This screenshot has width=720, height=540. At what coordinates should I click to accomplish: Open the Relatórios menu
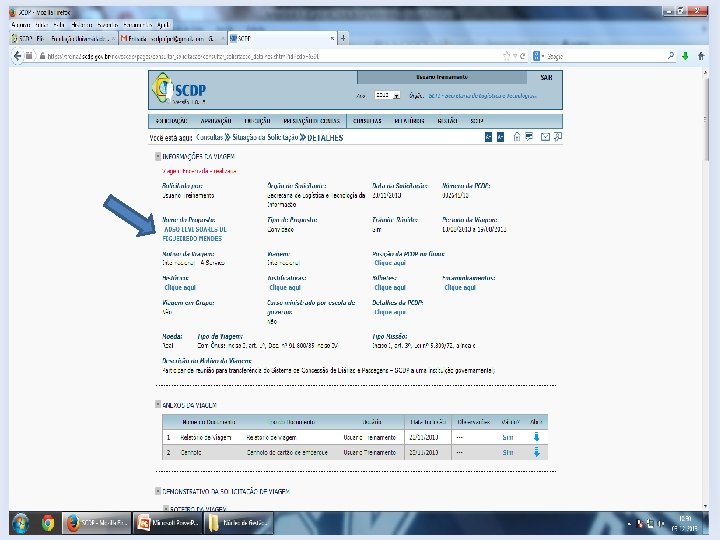(x=409, y=121)
